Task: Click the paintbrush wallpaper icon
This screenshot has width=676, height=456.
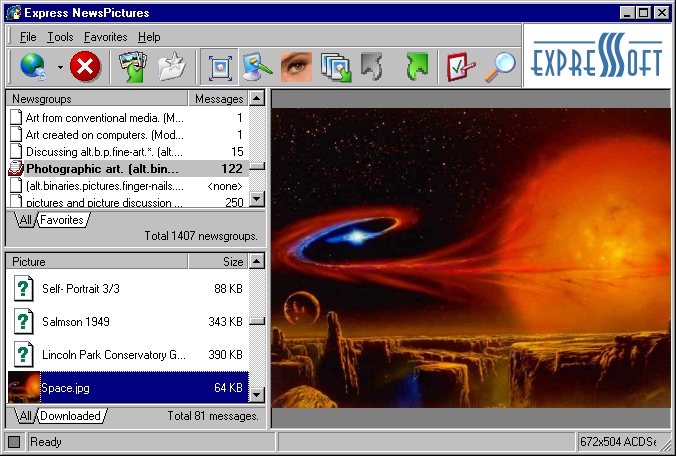Action: [x=257, y=67]
